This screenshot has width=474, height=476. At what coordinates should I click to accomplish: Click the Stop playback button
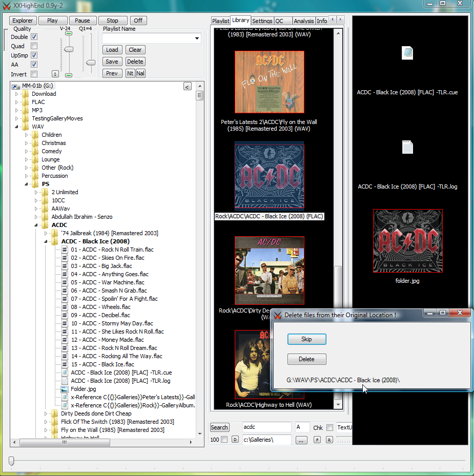point(112,20)
